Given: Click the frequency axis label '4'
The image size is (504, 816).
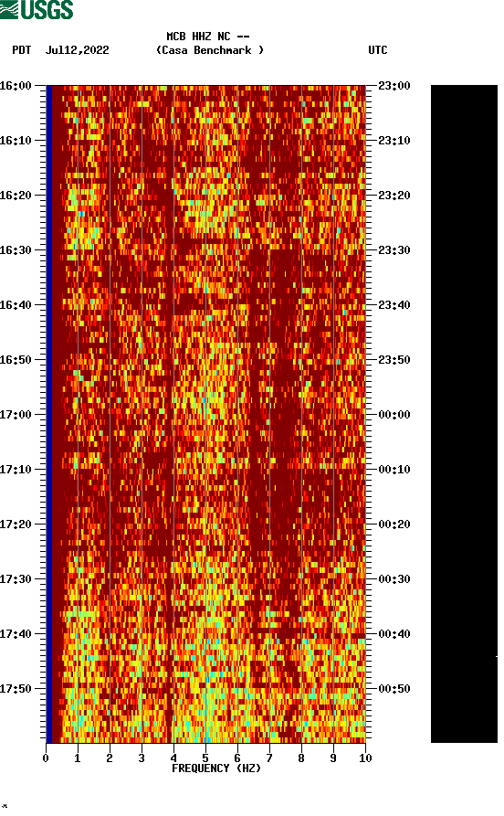Looking at the screenshot, I should click(x=173, y=758).
